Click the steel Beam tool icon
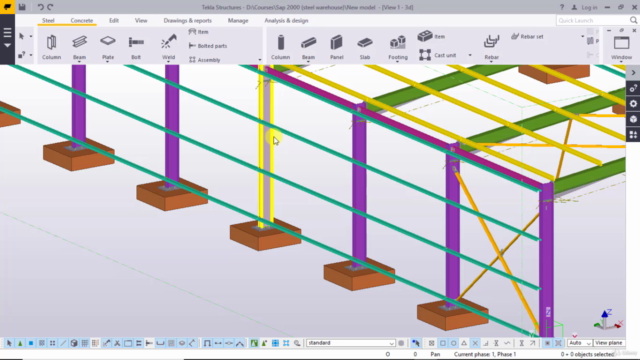Viewport: 640px width, 360px height. (79, 42)
